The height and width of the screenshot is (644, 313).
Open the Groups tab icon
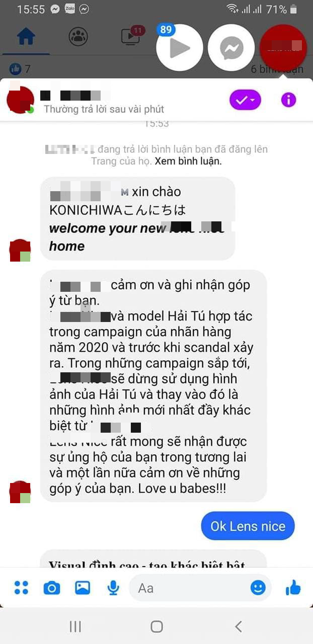78,36
